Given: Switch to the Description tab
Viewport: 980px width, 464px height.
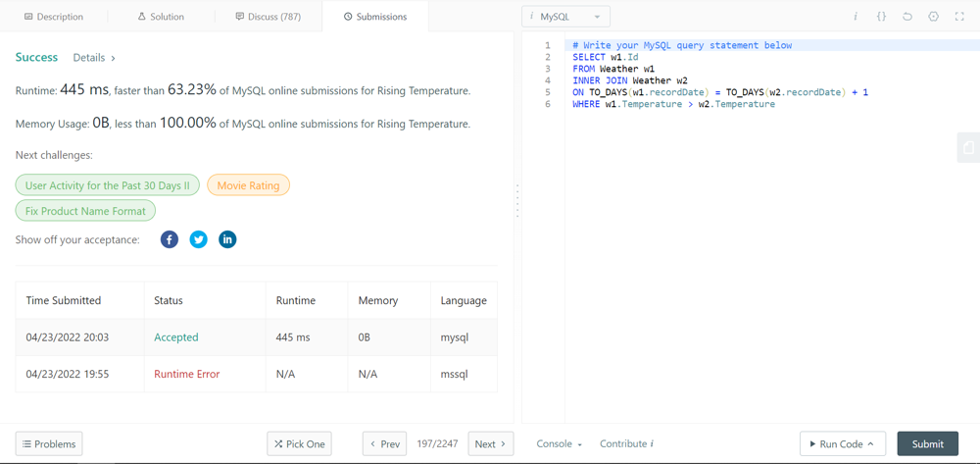Looking at the screenshot, I should 54,17.
